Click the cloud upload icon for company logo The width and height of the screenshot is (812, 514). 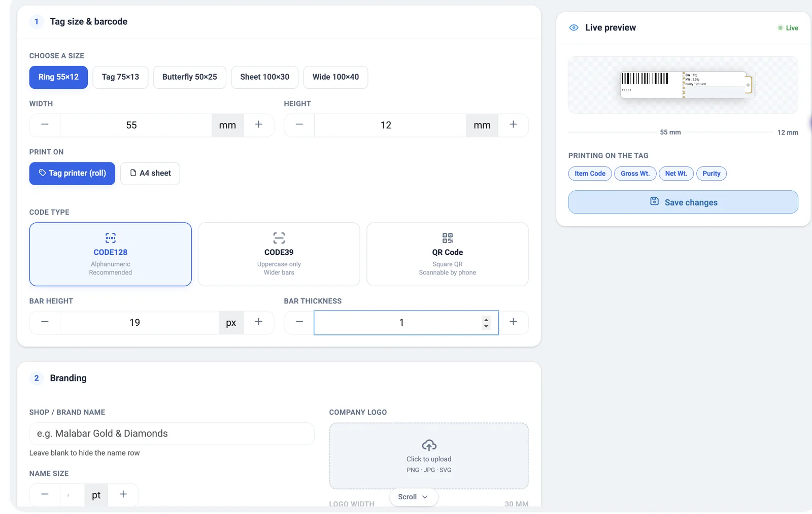pyautogui.click(x=429, y=446)
